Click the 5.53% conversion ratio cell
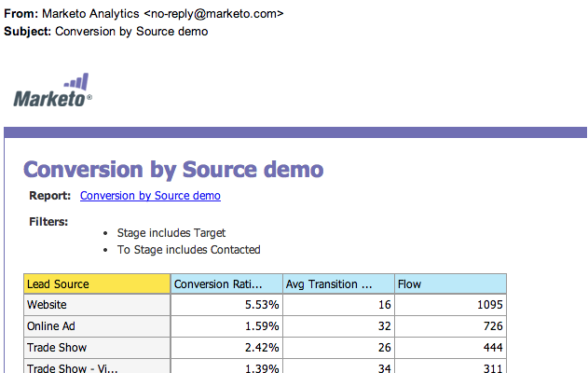This screenshot has width=588, height=373. [226, 305]
